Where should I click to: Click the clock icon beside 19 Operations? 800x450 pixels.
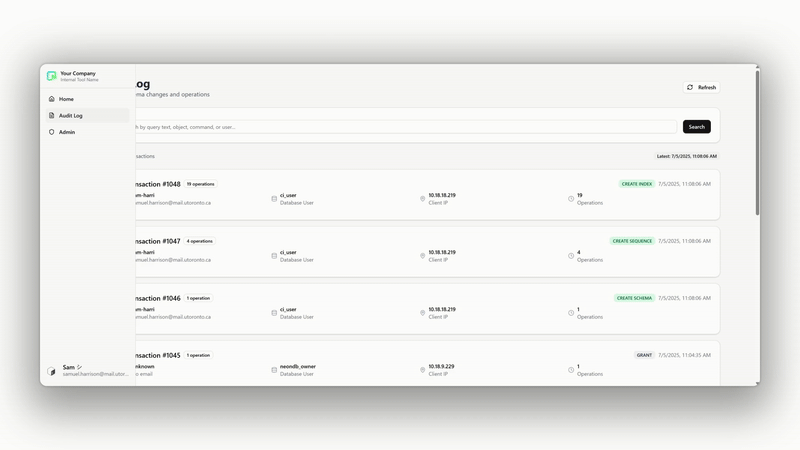(x=571, y=199)
